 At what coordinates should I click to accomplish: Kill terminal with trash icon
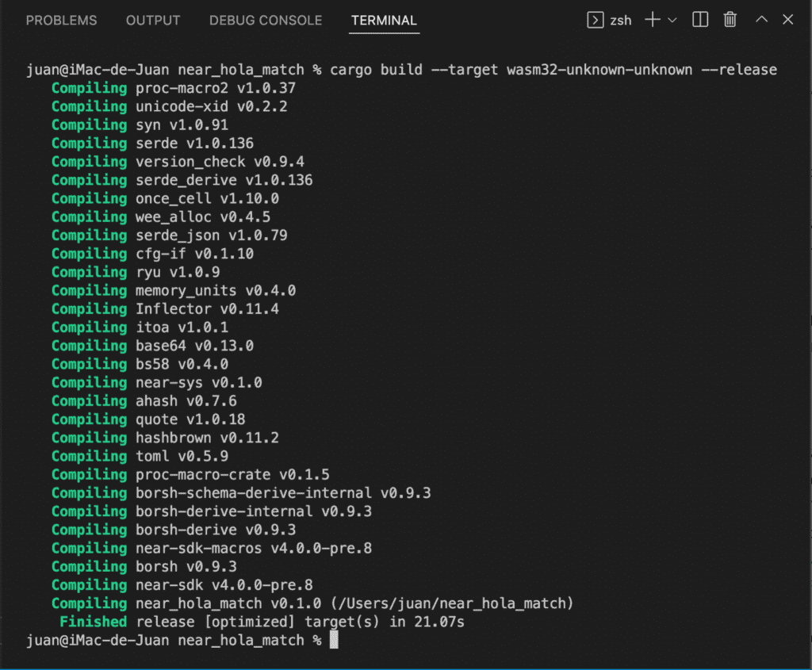(730, 20)
